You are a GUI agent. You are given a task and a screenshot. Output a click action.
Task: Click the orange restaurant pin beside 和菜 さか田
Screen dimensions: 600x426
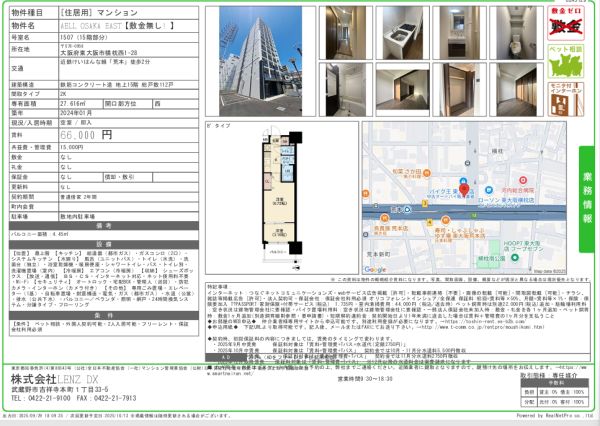427,173
